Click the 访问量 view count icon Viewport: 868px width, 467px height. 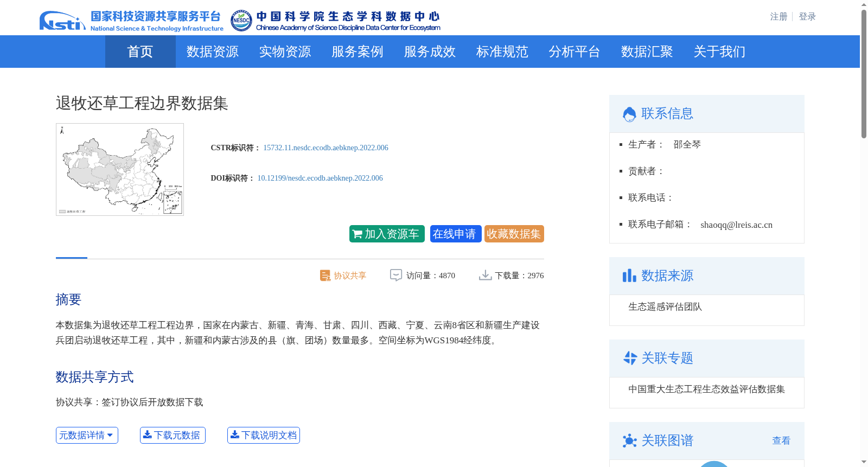(x=396, y=275)
